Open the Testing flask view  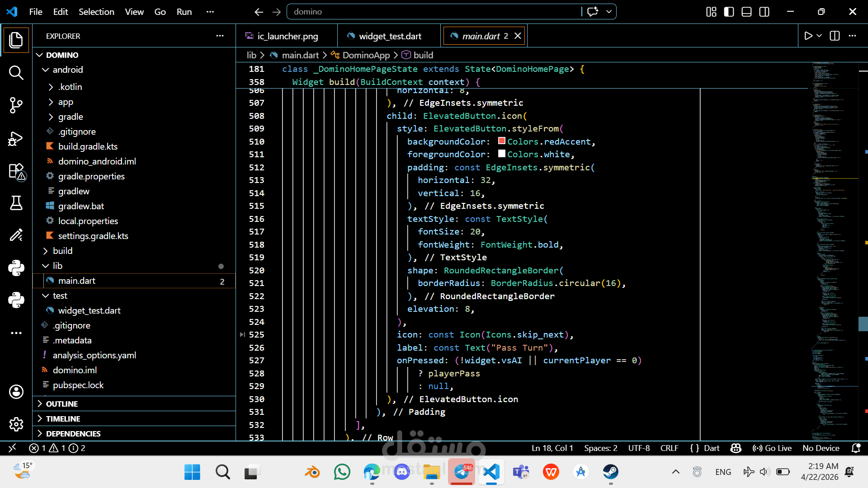(x=16, y=203)
